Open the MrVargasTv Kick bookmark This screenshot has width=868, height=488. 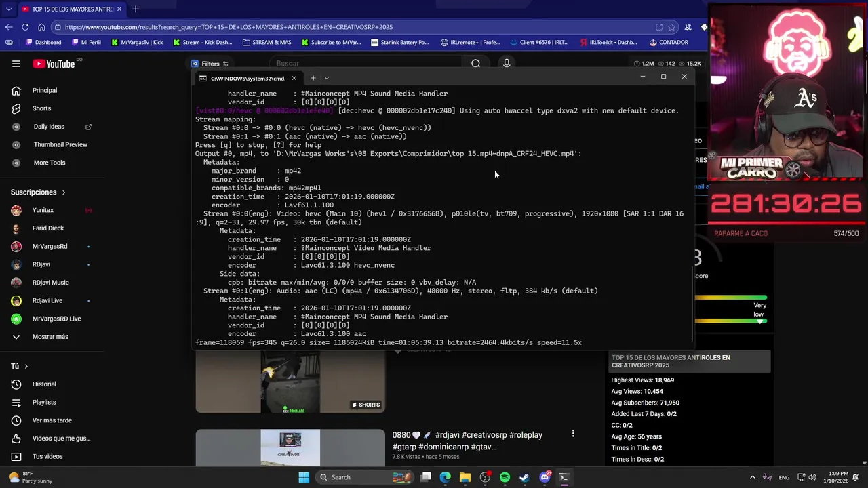[137, 42]
